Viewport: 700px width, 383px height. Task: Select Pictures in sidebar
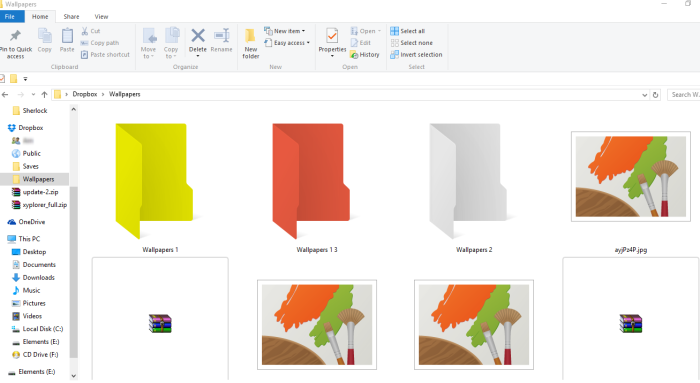coord(29,303)
